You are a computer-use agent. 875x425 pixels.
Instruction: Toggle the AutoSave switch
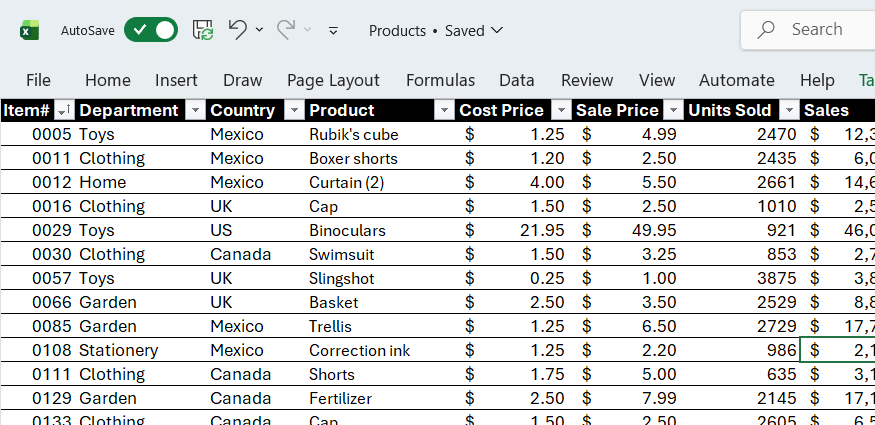[x=151, y=30]
